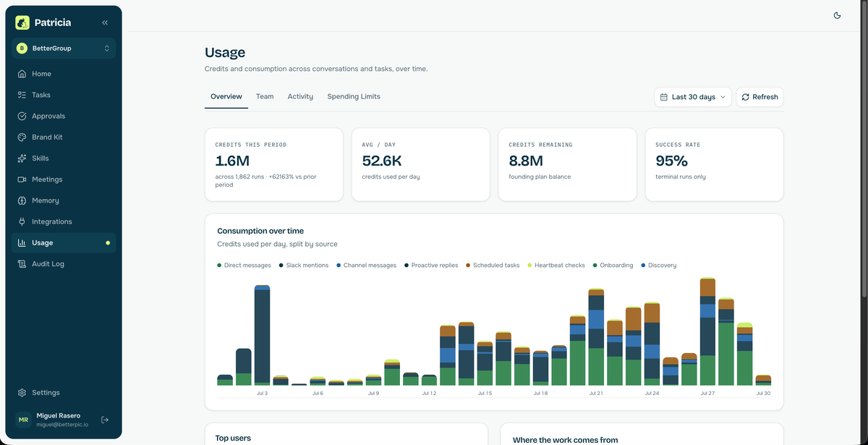This screenshot has width=868, height=445.
Task: Open Integrations in the sidebar
Action: [x=64, y=221]
